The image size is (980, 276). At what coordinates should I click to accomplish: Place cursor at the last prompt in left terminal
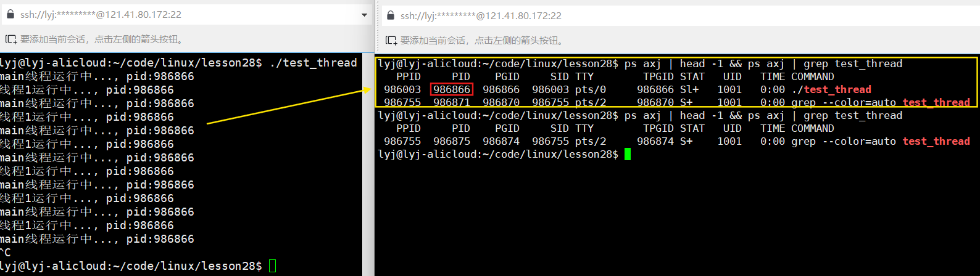tap(272, 266)
